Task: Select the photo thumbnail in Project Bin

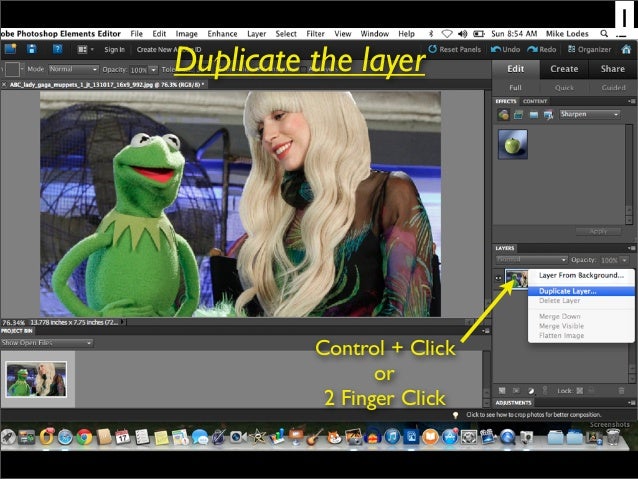Action: 37,379
